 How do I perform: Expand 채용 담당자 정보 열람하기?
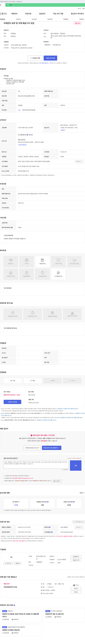click(x=52, y=448)
